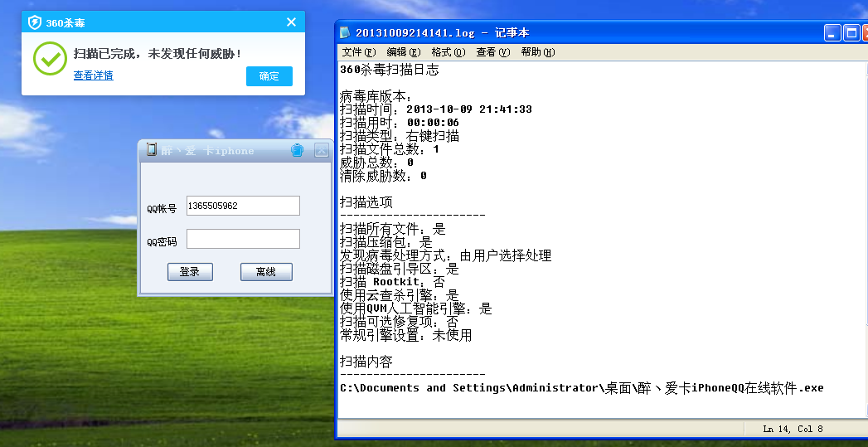Click the 扫描可选修复项:否 line
The image size is (868, 447).
click(399, 322)
